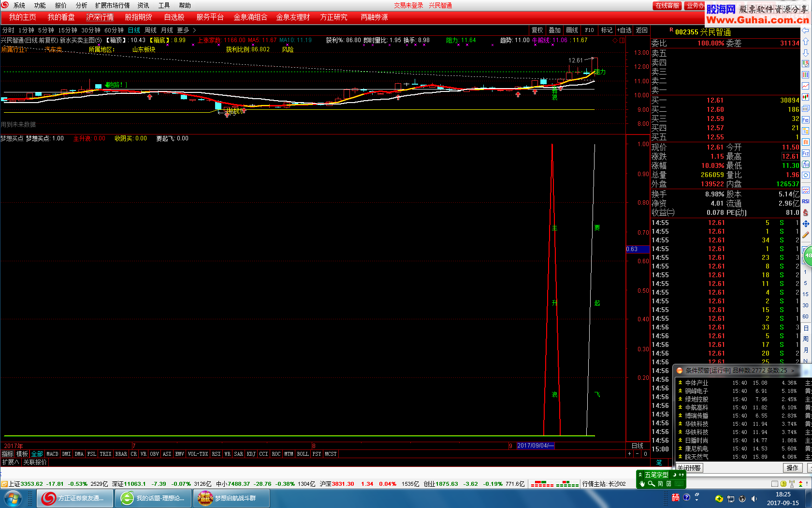Viewport: 812px width, 508px height.
Task: Switch to 60分钟 period
Action: tap(114, 30)
